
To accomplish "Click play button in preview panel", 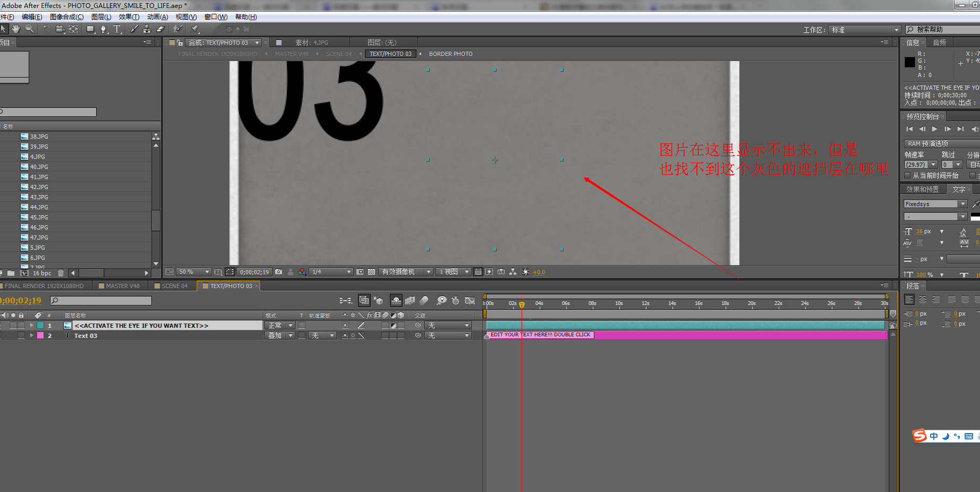I will (935, 129).
